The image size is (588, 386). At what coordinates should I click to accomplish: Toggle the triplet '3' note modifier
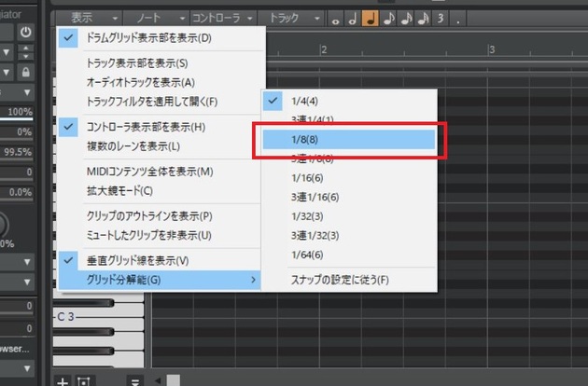pos(440,19)
